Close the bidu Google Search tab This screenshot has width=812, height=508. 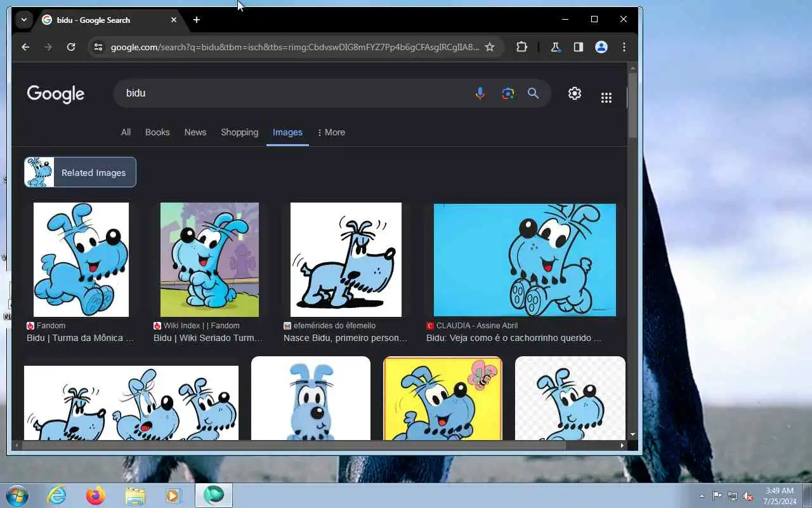(x=174, y=20)
